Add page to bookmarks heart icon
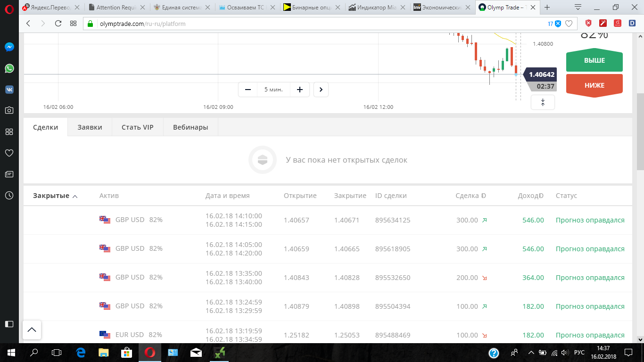644x362 pixels. 569,24
